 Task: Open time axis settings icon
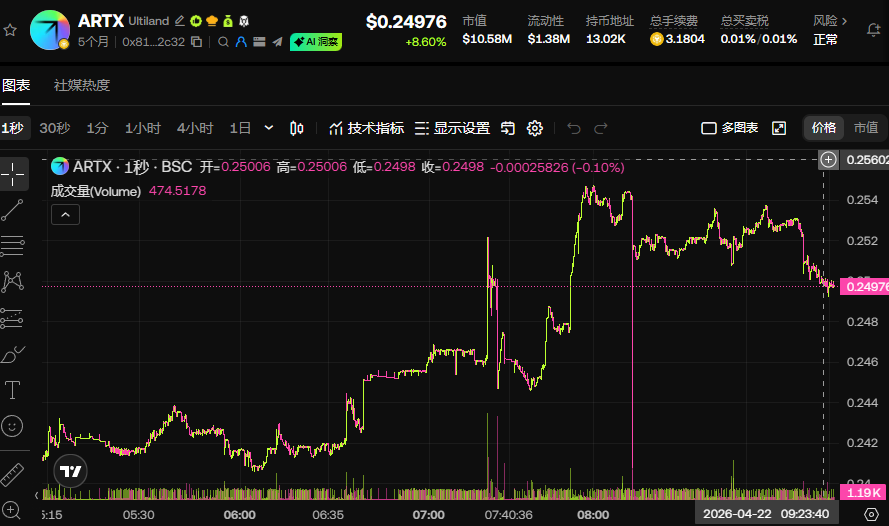pyautogui.click(x=872, y=515)
